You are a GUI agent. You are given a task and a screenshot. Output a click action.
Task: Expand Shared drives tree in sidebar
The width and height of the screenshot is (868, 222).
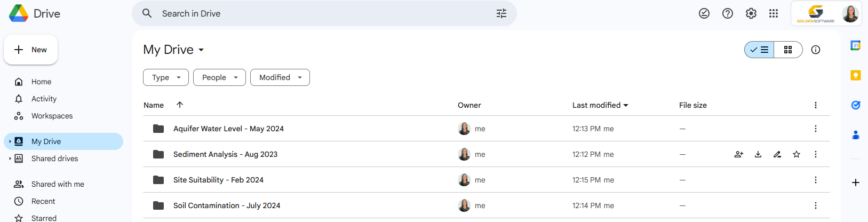pyautogui.click(x=10, y=158)
